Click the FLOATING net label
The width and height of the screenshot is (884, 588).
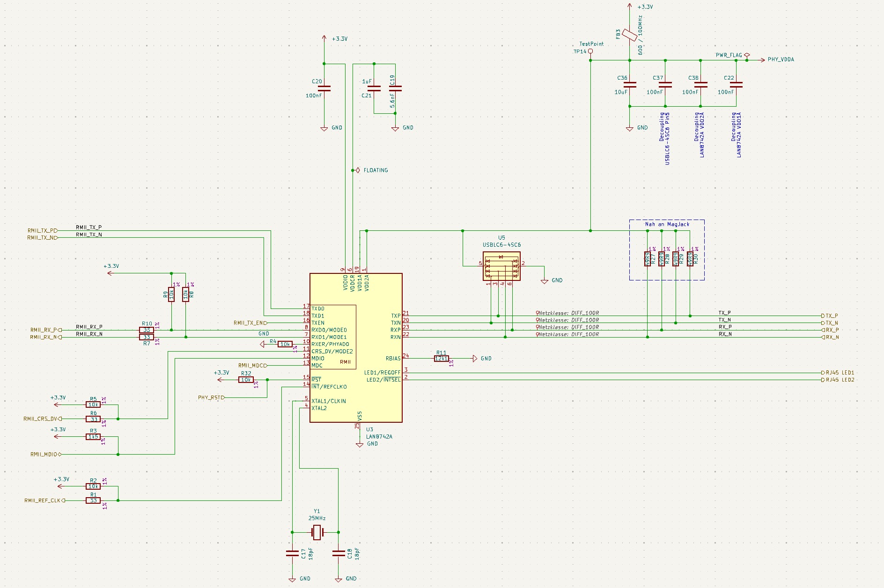tap(375, 170)
